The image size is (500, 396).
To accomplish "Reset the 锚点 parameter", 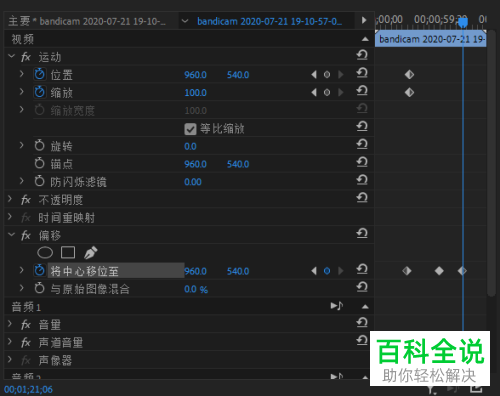I will tap(362, 162).
